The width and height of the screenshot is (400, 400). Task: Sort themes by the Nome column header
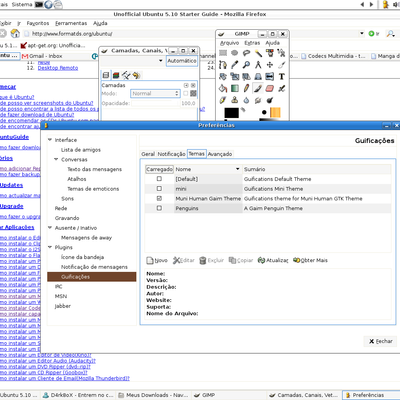pyautogui.click(x=208, y=169)
